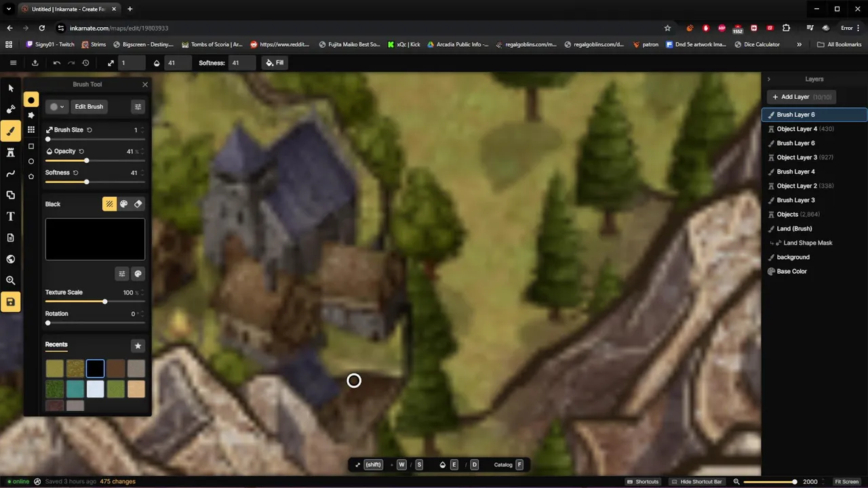
Task: Open the Recents tab
Action: (x=56, y=344)
